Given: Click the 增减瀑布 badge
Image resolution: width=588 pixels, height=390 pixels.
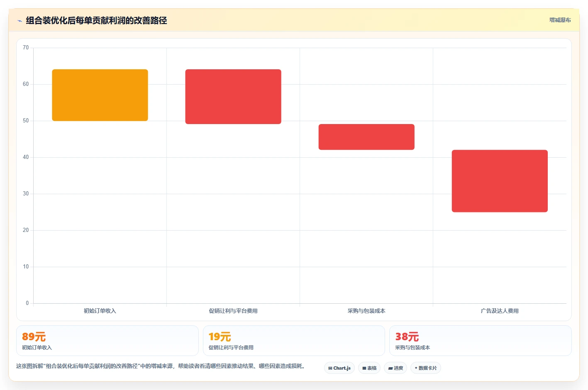Looking at the screenshot, I should 560,20.
